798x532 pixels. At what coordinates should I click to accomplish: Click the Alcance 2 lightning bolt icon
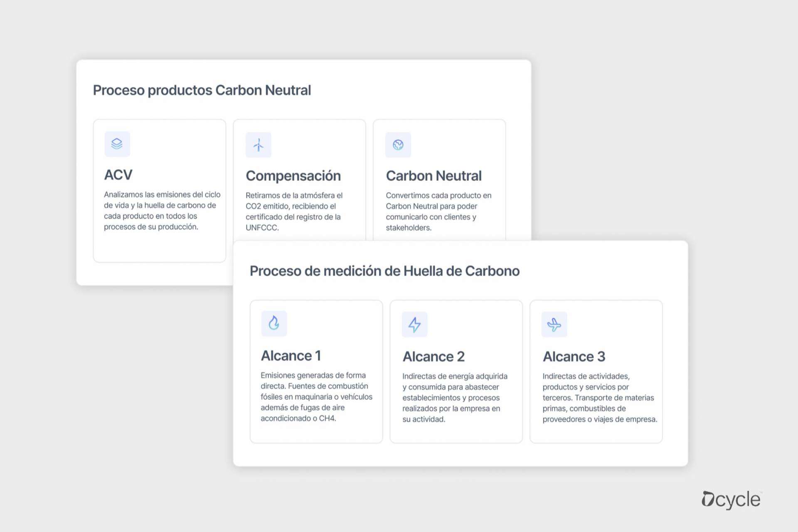click(x=414, y=324)
